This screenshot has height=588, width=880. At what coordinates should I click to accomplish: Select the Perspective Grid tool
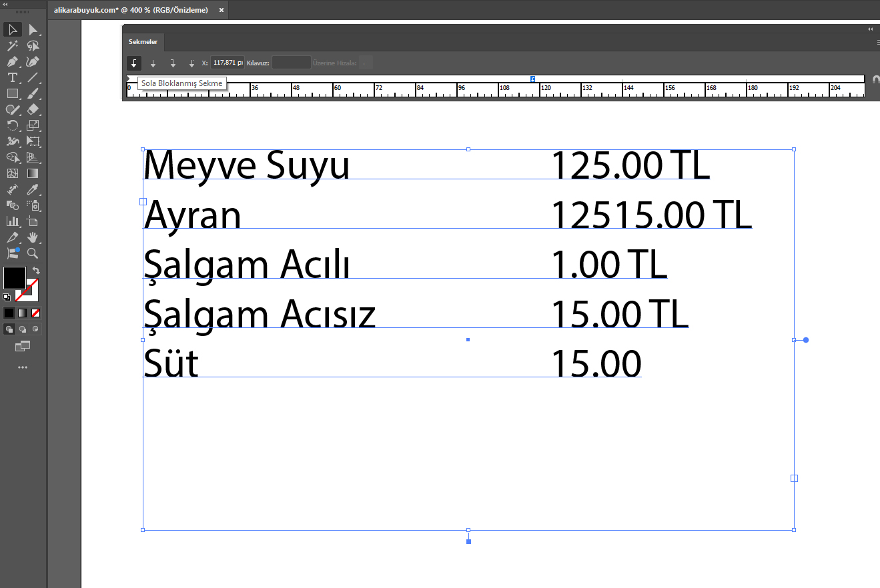click(x=33, y=157)
